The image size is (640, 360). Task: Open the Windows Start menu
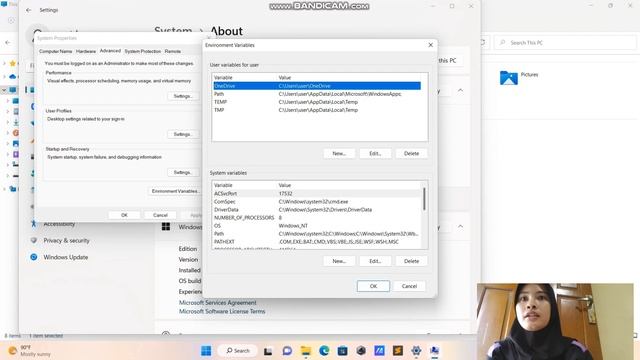coord(206,351)
